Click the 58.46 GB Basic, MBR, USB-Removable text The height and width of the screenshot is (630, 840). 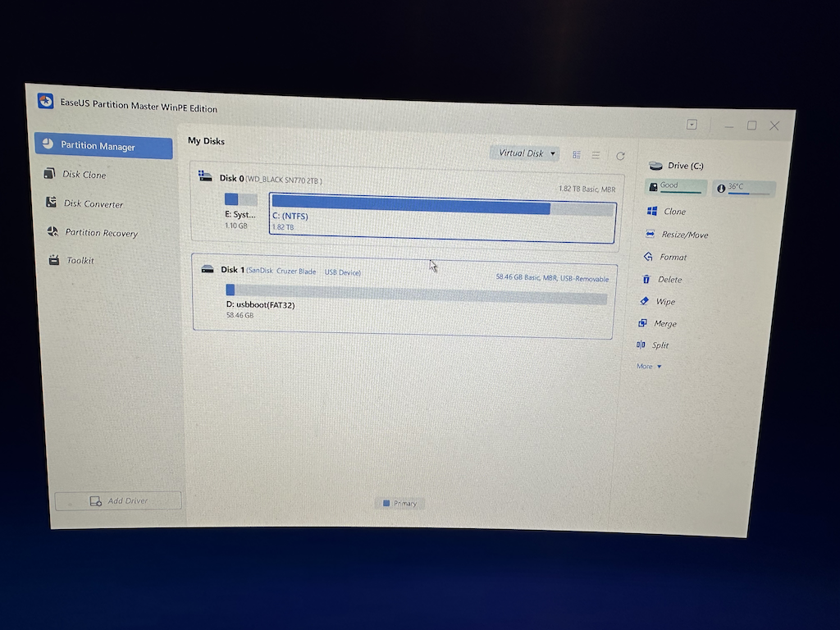(552, 278)
